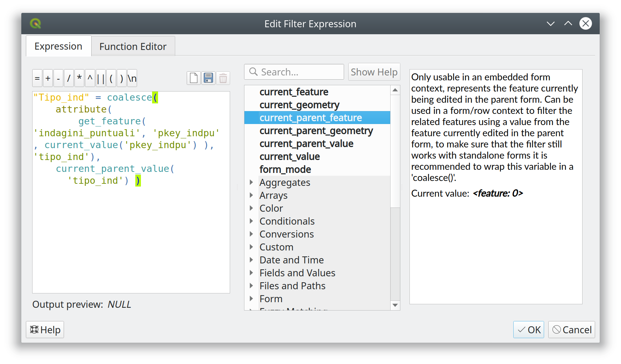This screenshot has height=364, width=621.
Task: Expand the Date and Time group
Action: [251, 260]
